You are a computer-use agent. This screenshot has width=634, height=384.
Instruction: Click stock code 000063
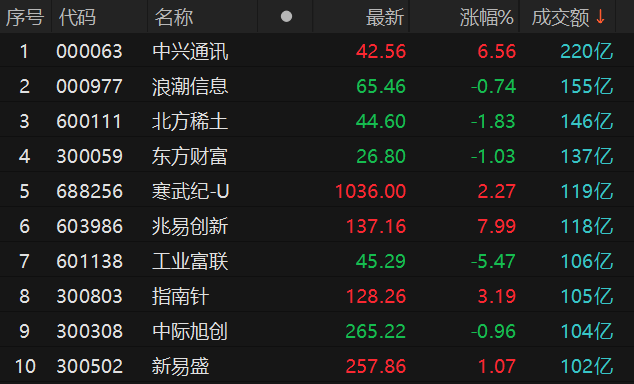(89, 52)
